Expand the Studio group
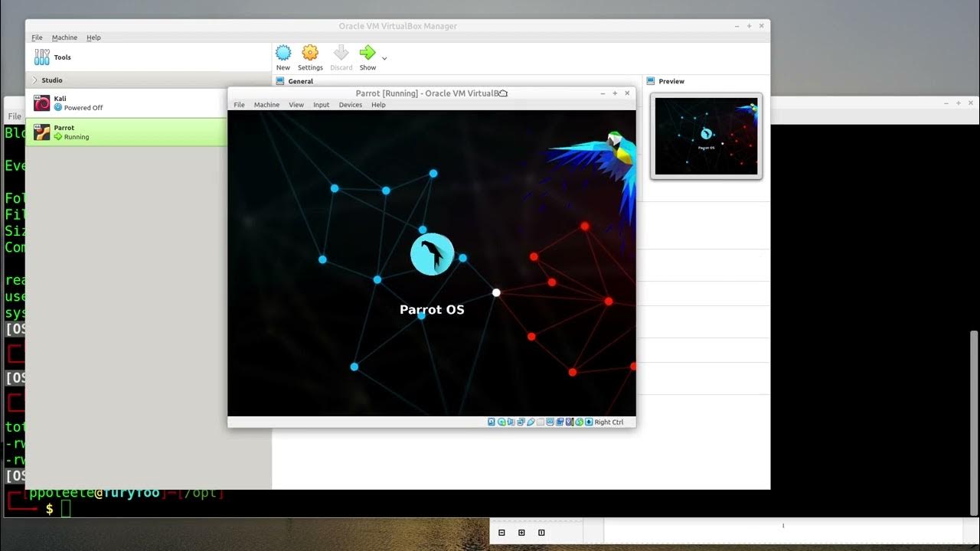The width and height of the screenshot is (980, 551). [34, 80]
